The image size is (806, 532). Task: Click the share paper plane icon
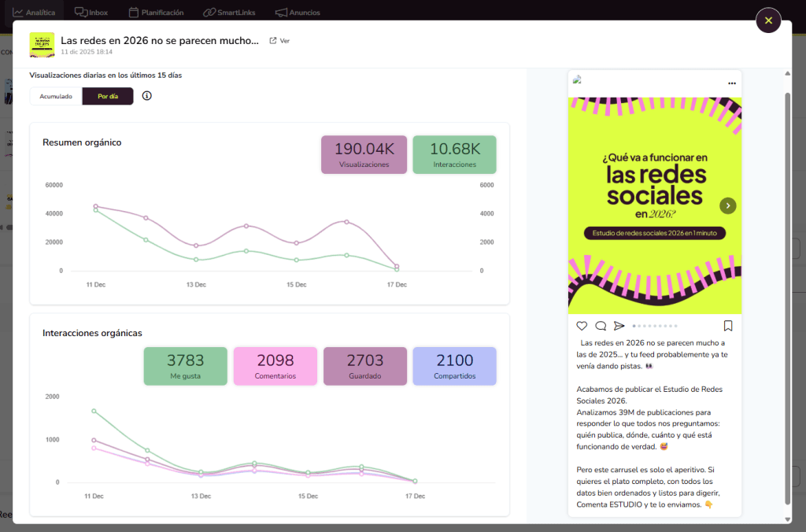(619, 326)
